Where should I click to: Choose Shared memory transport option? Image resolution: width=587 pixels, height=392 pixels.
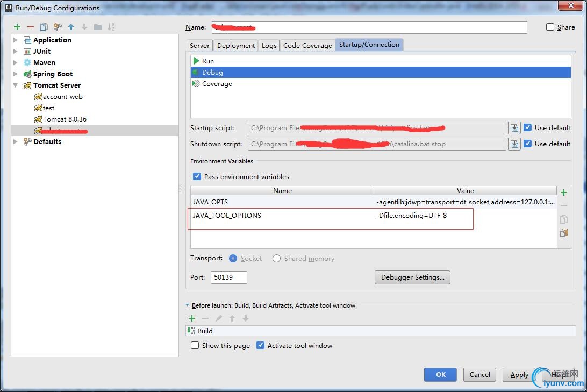(x=276, y=258)
